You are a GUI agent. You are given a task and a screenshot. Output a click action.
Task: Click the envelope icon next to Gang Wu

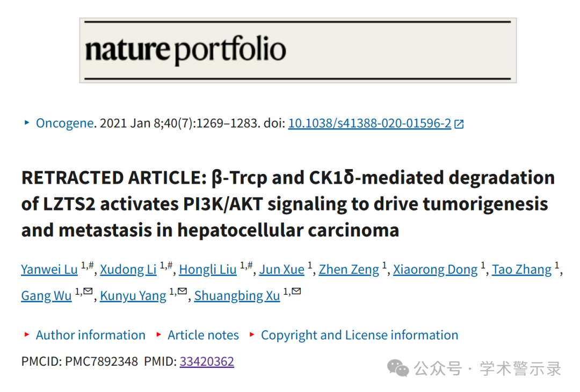pos(88,291)
